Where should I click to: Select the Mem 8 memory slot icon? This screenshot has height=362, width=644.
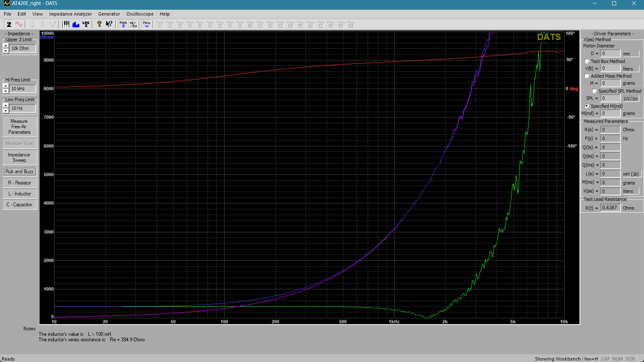[x=230, y=24]
